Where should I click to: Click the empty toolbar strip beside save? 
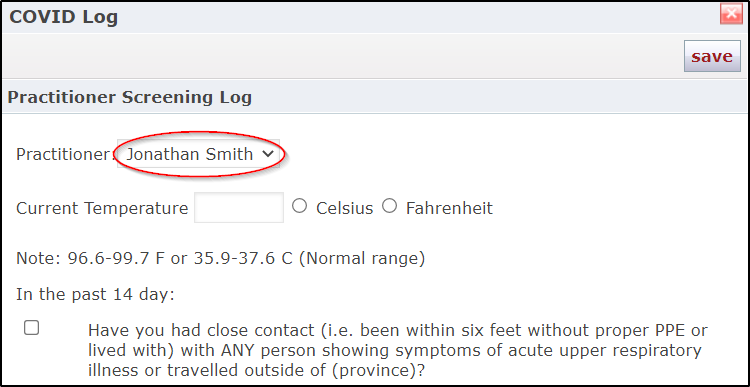point(342,56)
